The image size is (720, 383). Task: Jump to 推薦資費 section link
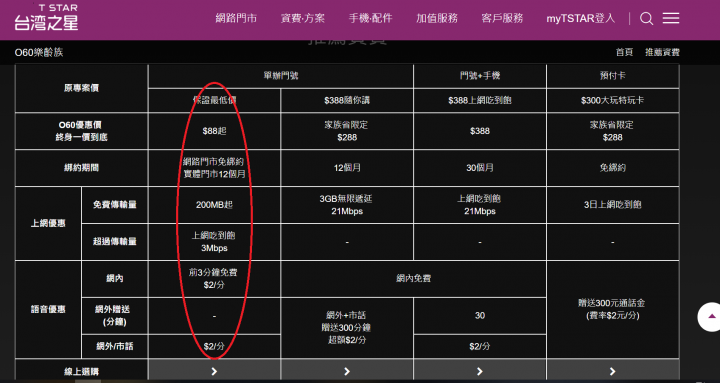click(x=662, y=52)
